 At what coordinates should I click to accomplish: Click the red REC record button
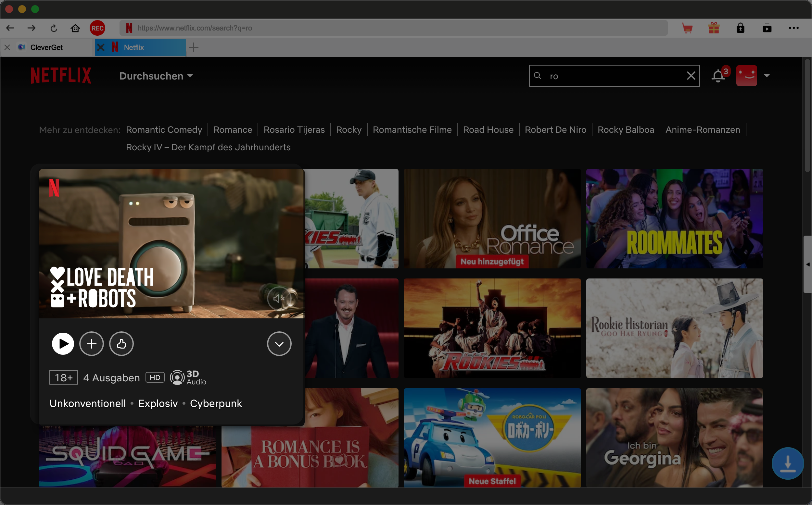pyautogui.click(x=97, y=28)
